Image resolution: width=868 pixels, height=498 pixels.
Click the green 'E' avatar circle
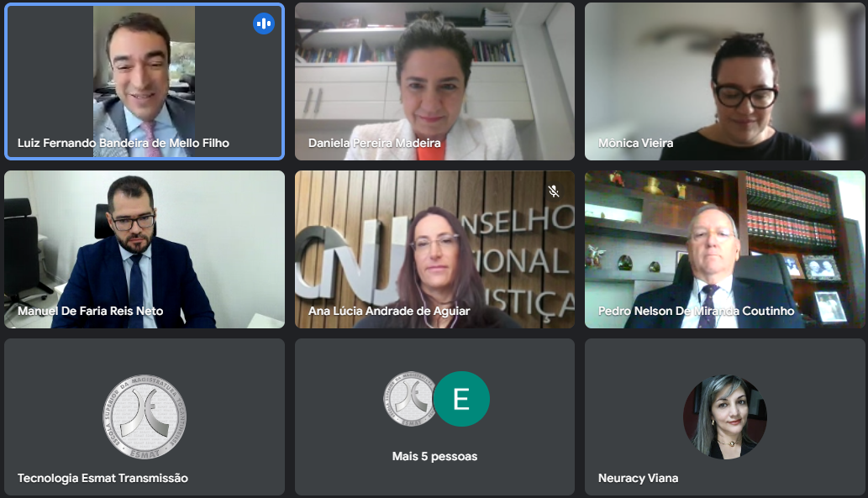click(461, 399)
